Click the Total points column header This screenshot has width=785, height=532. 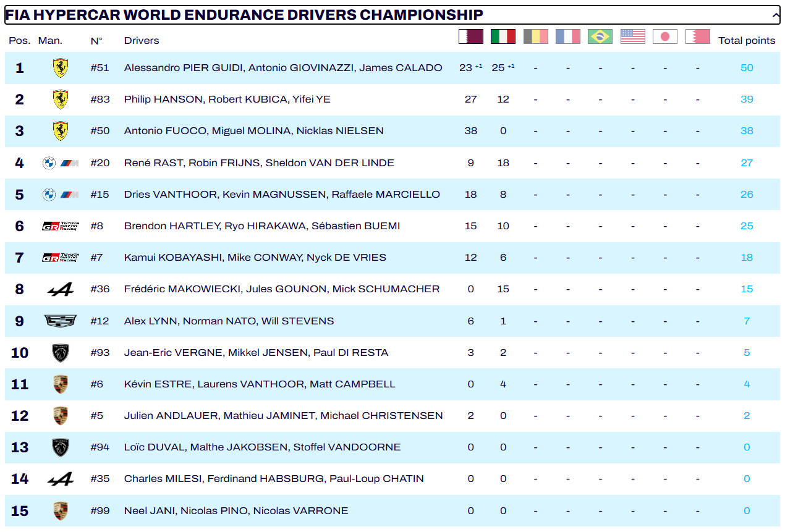click(746, 41)
